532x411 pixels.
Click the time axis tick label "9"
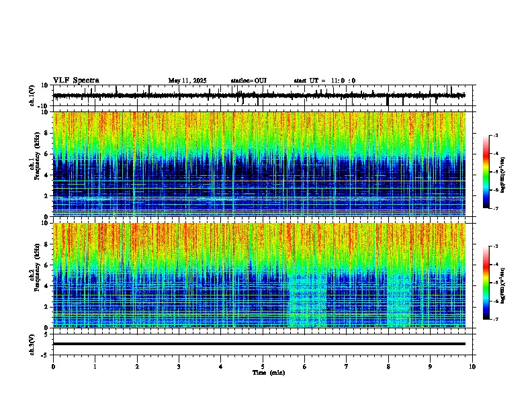click(430, 367)
